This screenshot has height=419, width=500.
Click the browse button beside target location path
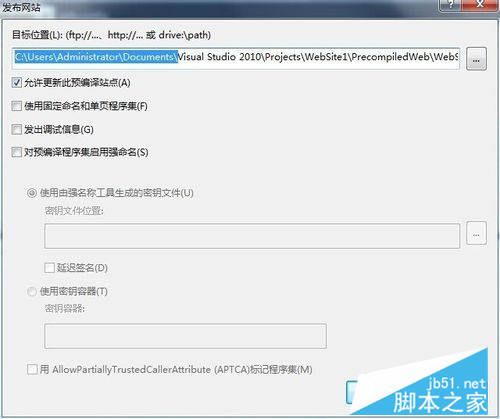click(476, 59)
